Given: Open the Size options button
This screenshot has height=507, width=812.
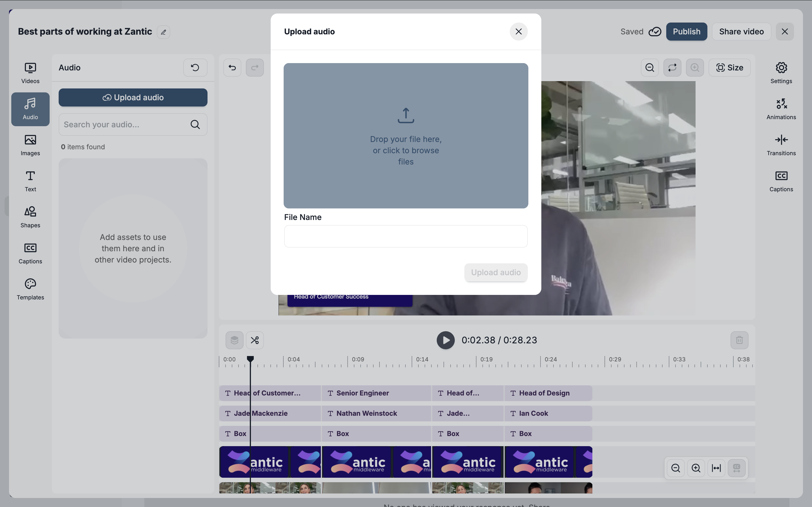Looking at the screenshot, I should click(729, 68).
